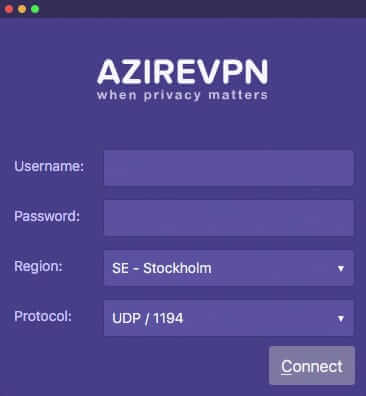
Task: Click the green maximize window button
Action: (35, 9)
